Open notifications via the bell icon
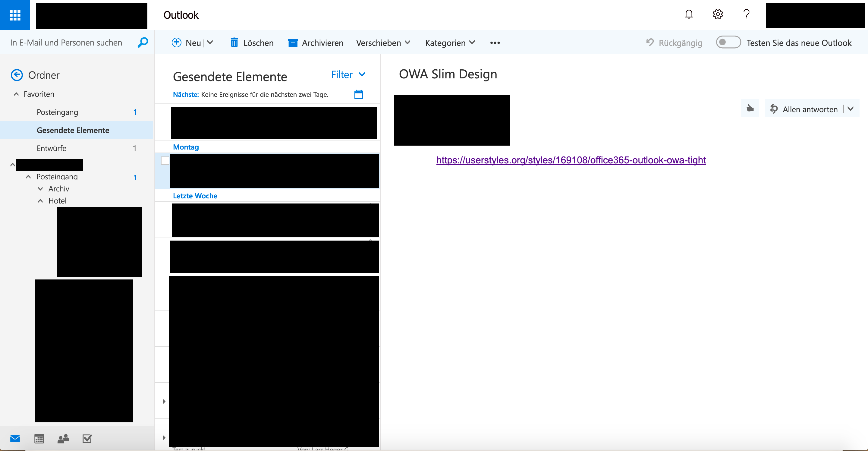The image size is (868, 451). 689,14
